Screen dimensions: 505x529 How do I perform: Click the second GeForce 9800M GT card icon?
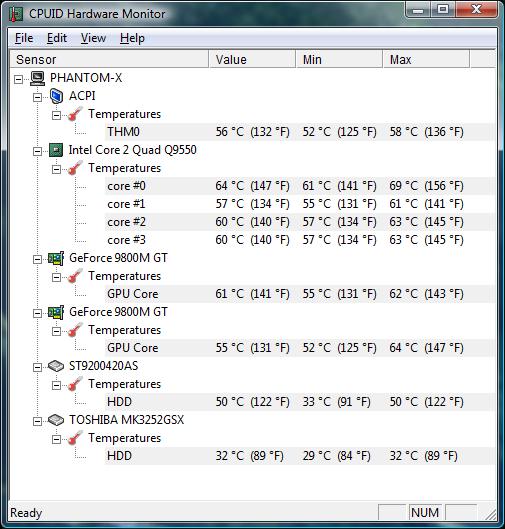click(x=56, y=312)
